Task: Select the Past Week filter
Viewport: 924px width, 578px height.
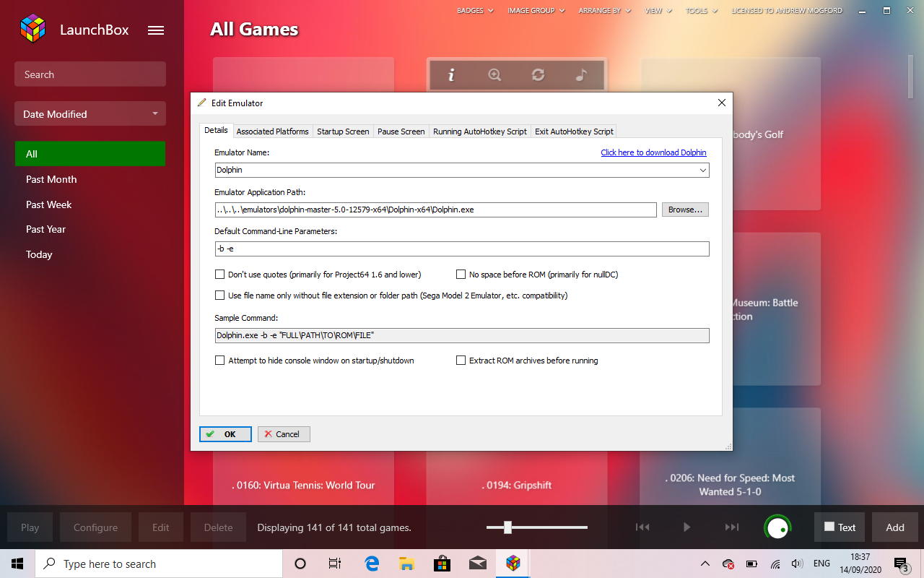Action: click(90, 204)
